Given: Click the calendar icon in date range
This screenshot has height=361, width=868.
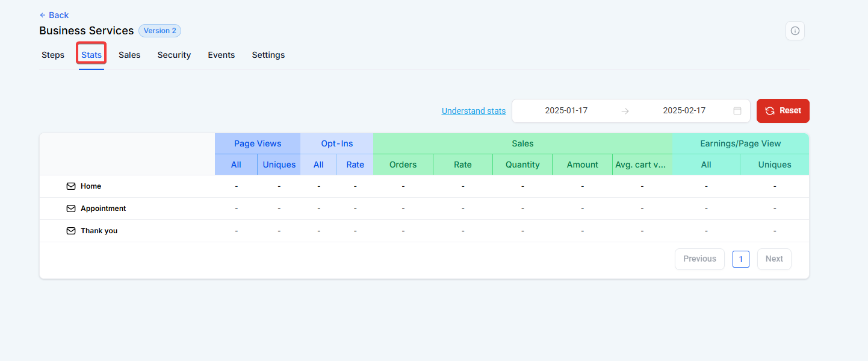Looking at the screenshot, I should pos(737,111).
